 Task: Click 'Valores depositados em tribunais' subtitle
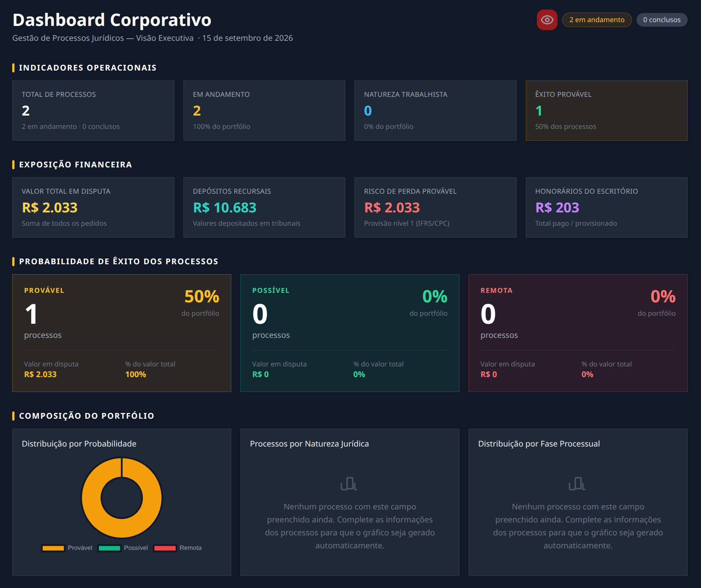(247, 223)
